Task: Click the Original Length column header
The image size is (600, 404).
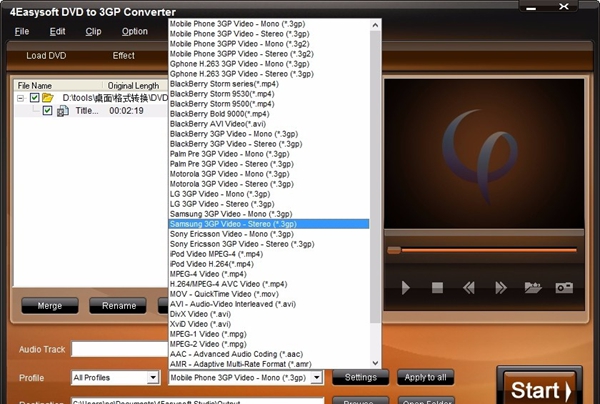Action: [x=135, y=85]
